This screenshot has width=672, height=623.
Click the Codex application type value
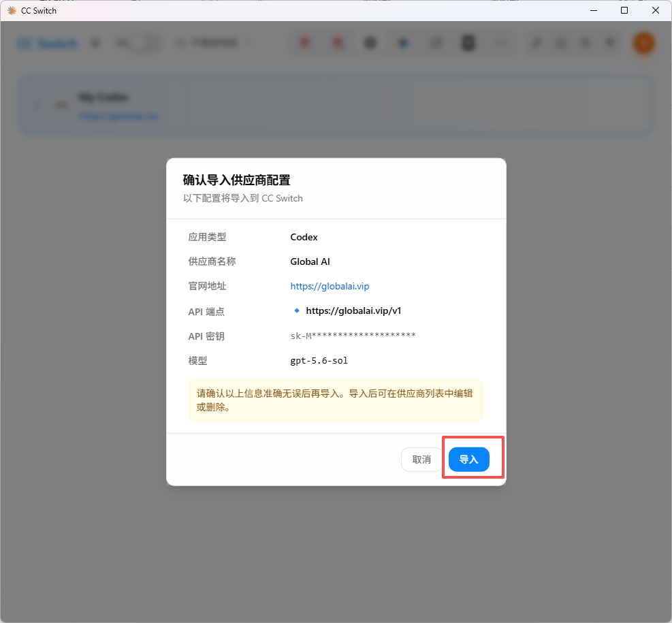pos(304,238)
